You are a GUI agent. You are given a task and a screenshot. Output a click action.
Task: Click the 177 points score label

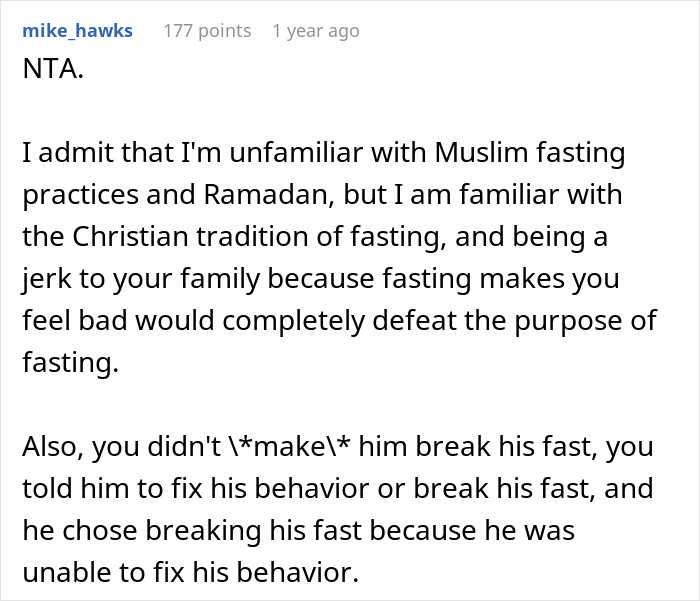click(x=207, y=31)
